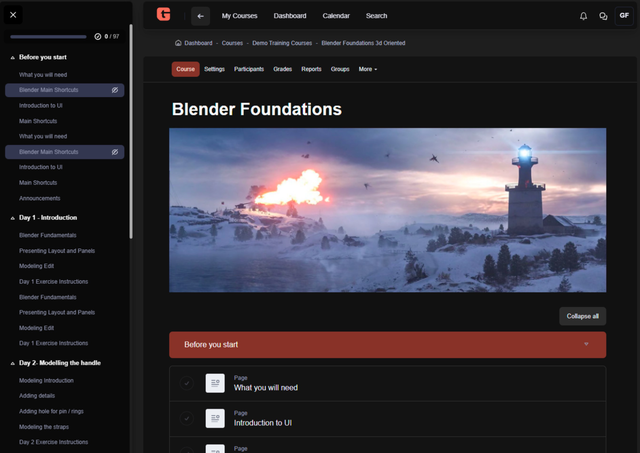Collapse the red Before you start section header

click(387, 345)
